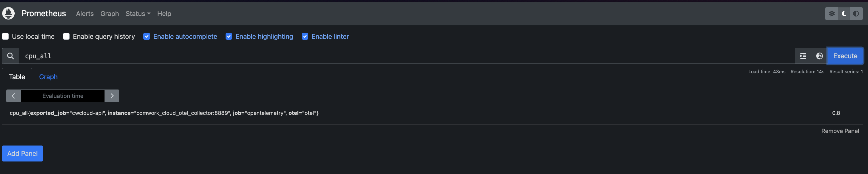Expand the Status dropdown menu
Image resolution: width=868 pixels, height=174 pixels.
[x=138, y=13]
